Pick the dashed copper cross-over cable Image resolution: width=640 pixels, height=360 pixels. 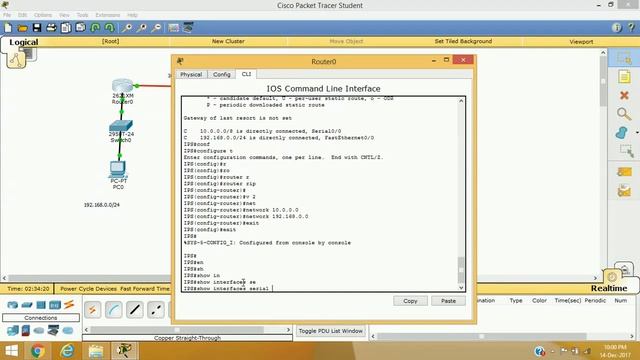pyautogui.click(x=156, y=310)
